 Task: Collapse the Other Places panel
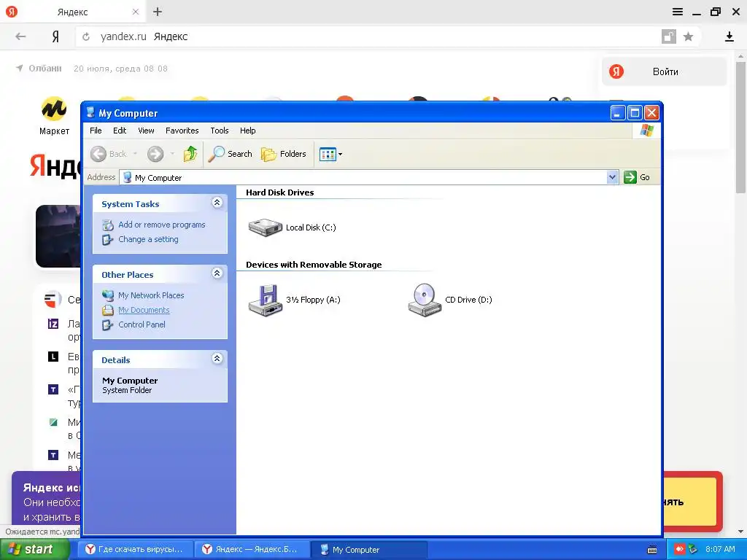click(x=217, y=273)
